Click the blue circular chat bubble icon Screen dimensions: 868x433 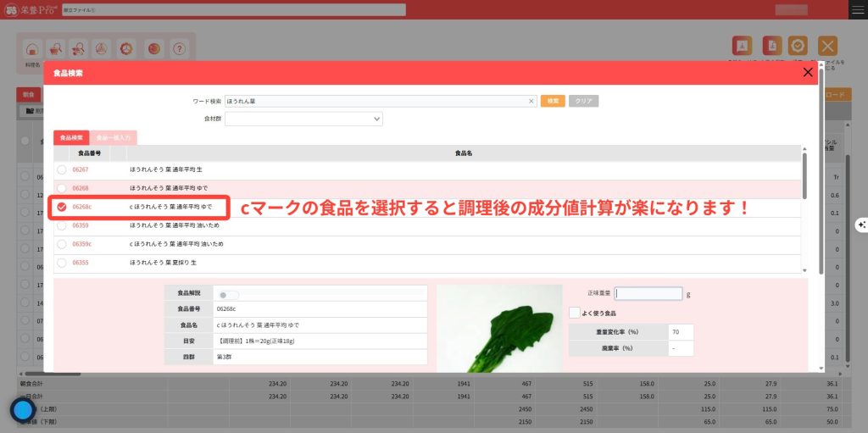coord(22,410)
